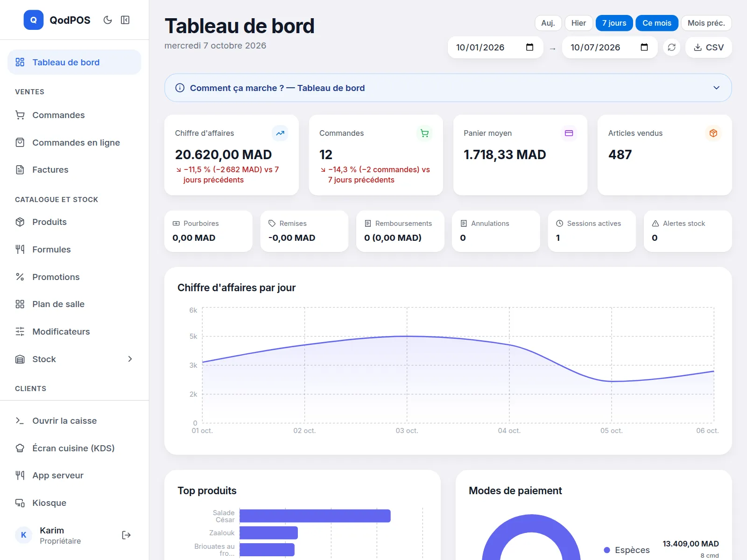Open end date calendar picker

click(x=644, y=47)
